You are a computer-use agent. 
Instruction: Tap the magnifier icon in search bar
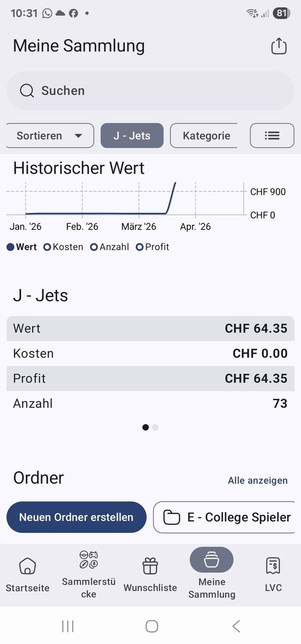tap(27, 91)
